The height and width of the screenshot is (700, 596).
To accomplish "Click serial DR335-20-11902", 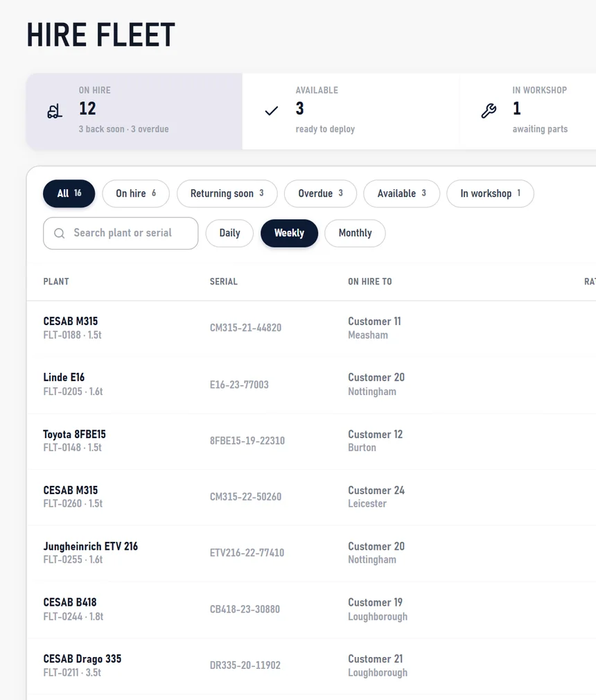I will (245, 665).
